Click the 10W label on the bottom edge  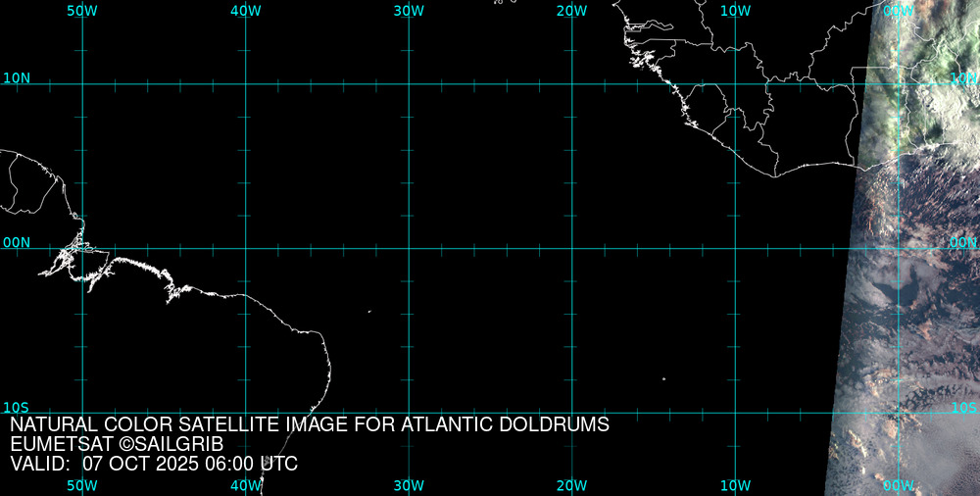click(735, 485)
